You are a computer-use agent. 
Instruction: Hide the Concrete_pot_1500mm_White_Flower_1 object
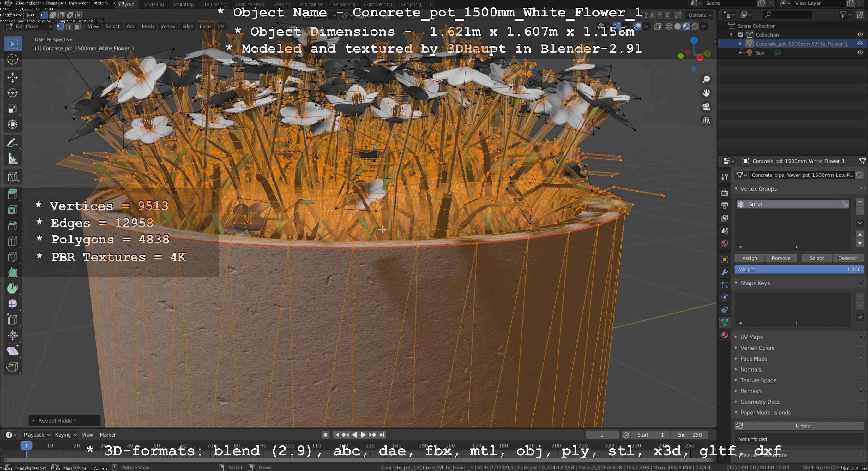click(x=859, y=44)
